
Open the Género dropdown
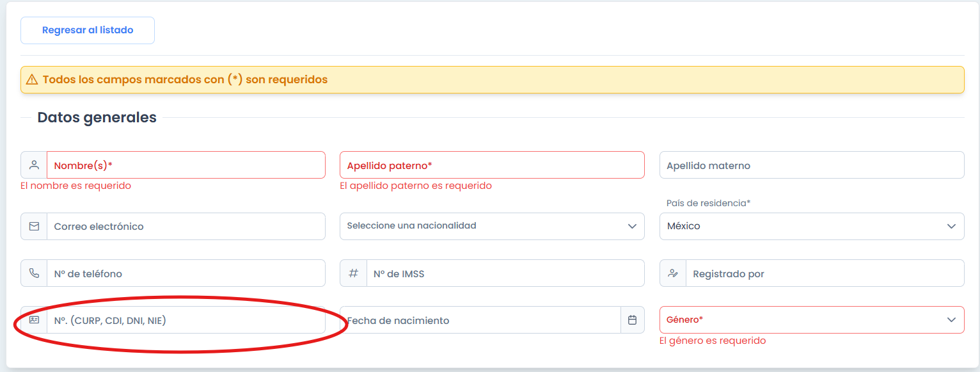coord(811,319)
